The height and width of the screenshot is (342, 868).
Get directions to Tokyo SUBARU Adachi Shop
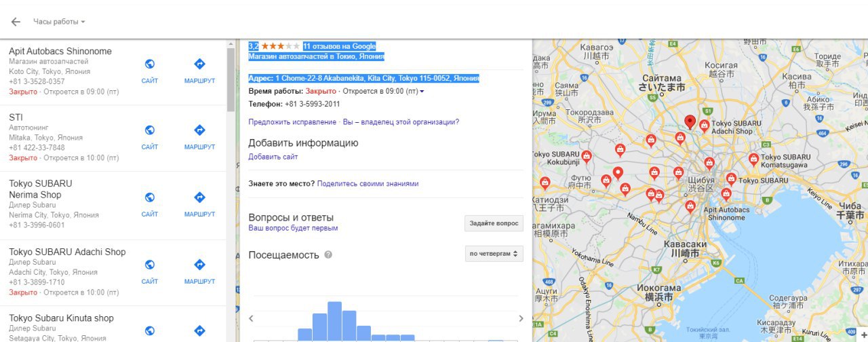[199, 265]
